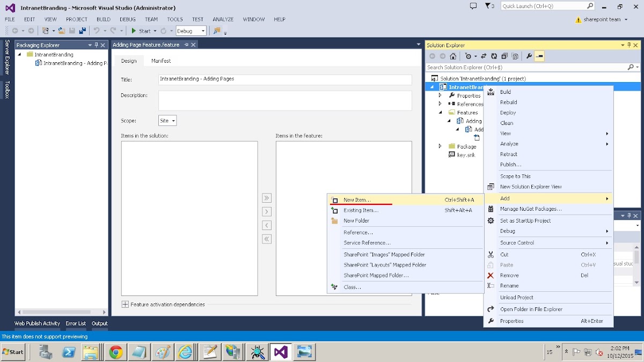Collapse the Features folder in Solution Explorer
The width and height of the screenshot is (644, 362).
click(440, 113)
